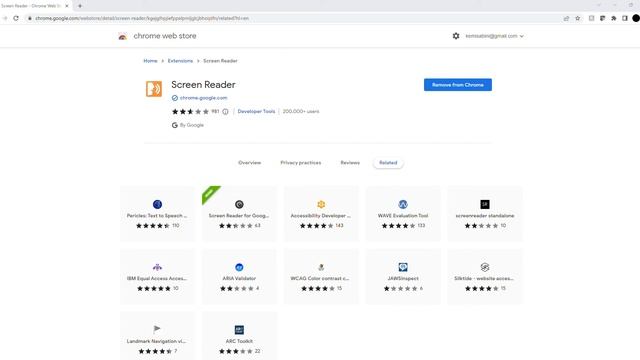Viewport: 640px width, 360px height.
Task: Select the Related tab
Action: pyautogui.click(x=388, y=162)
